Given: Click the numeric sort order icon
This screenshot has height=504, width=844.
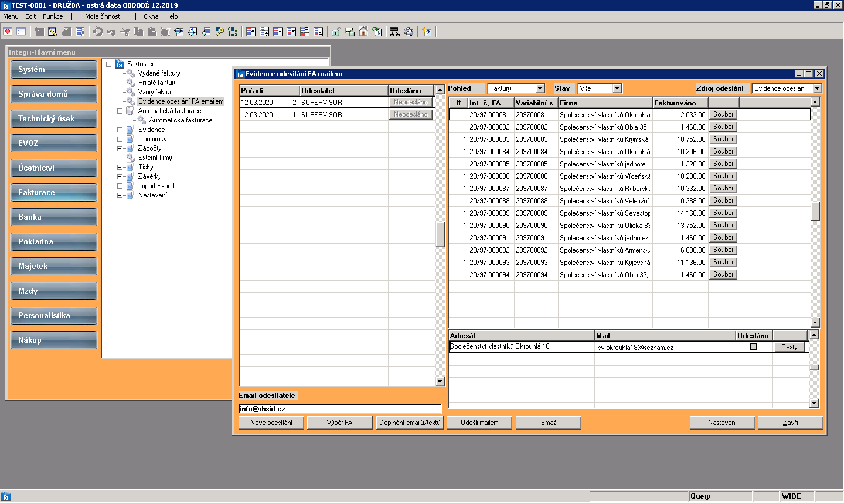Looking at the screenshot, I should 233,32.
